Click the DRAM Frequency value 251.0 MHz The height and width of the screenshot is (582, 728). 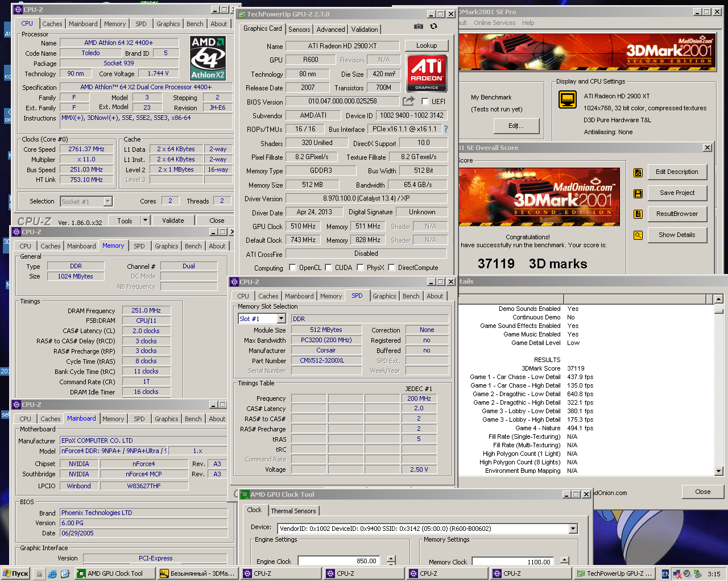pyautogui.click(x=146, y=310)
